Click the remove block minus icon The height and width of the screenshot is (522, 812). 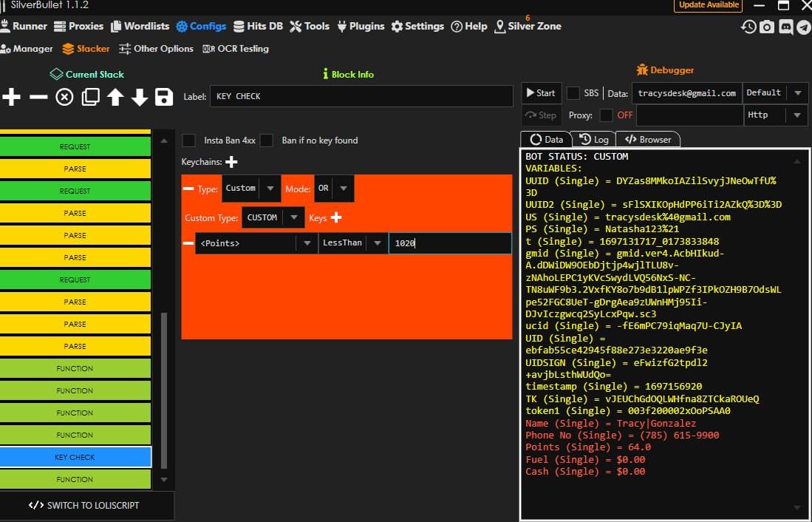pyautogui.click(x=38, y=97)
